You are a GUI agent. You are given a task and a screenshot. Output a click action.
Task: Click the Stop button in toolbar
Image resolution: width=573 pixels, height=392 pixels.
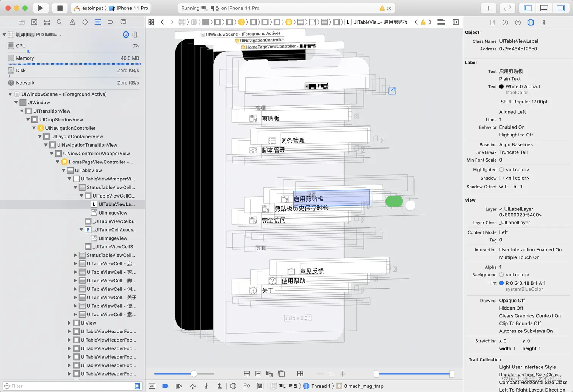click(x=59, y=8)
